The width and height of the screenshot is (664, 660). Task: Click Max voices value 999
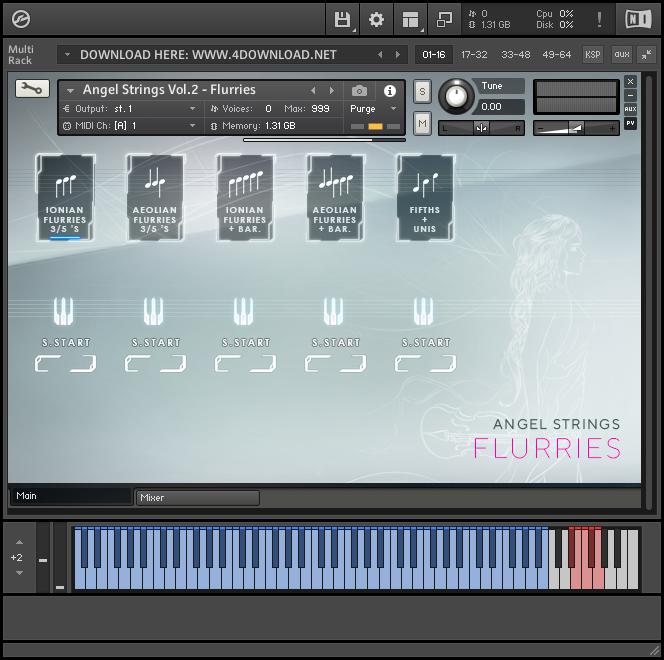320,109
